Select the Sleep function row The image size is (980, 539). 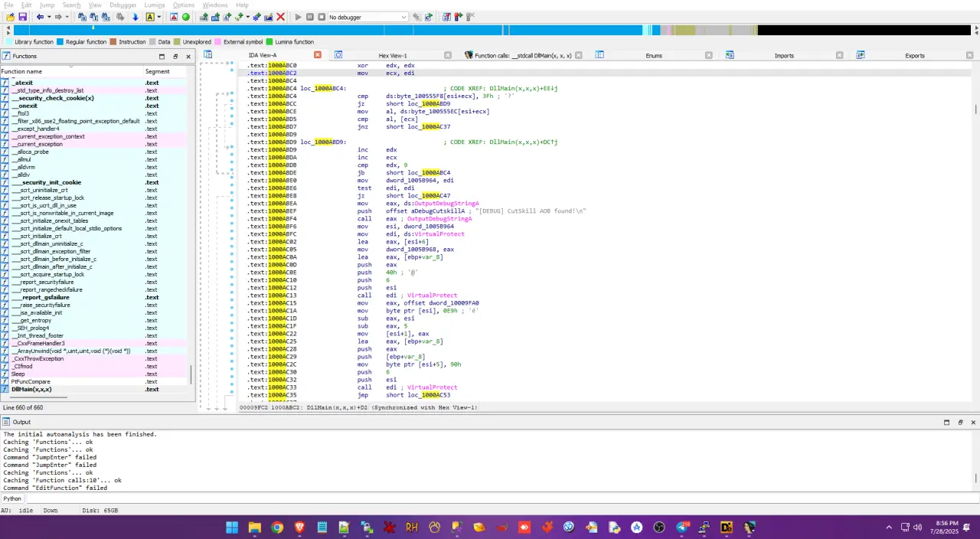point(93,374)
